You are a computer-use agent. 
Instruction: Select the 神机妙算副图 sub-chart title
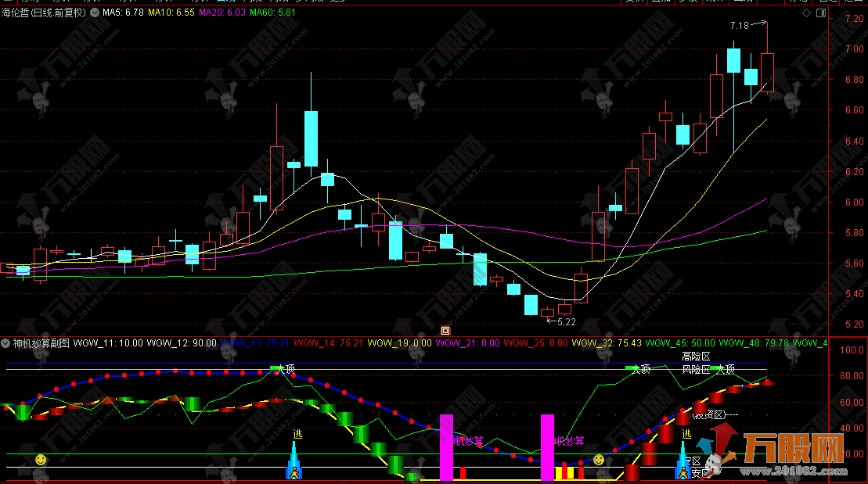(41, 342)
